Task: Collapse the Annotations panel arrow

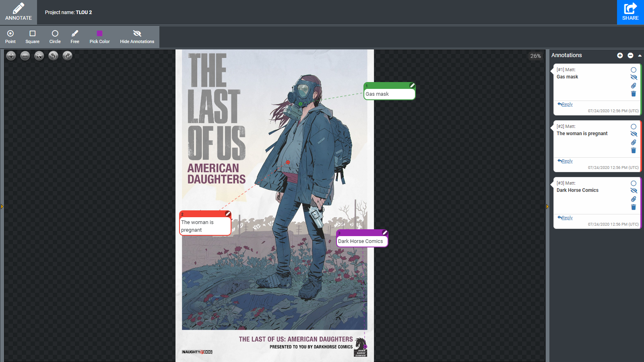Action: tap(640, 56)
